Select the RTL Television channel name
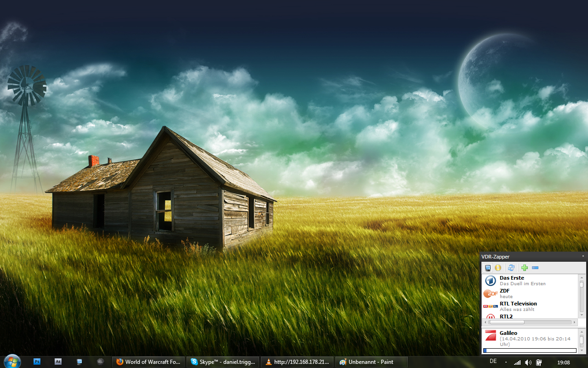 [x=518, y=304]
